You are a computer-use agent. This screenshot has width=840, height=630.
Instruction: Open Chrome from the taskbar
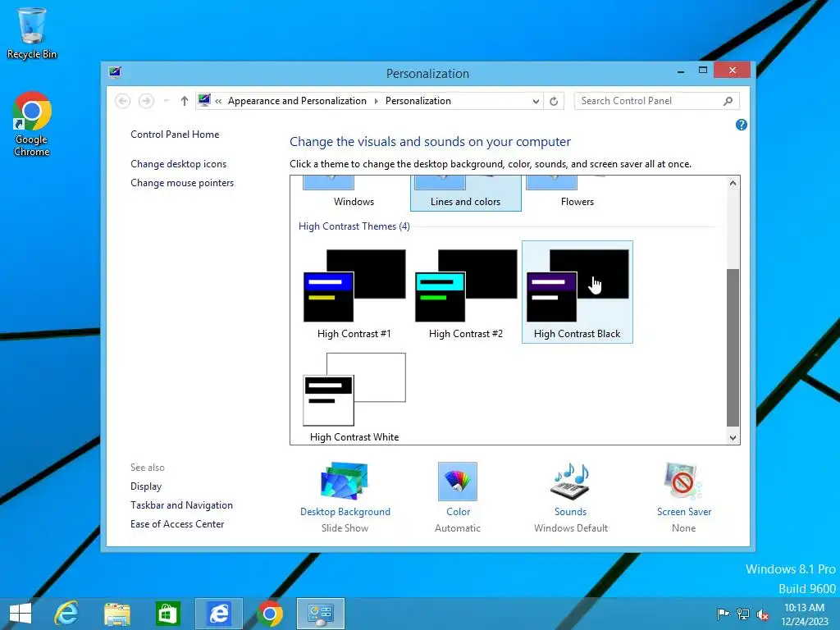coord(269,614)
